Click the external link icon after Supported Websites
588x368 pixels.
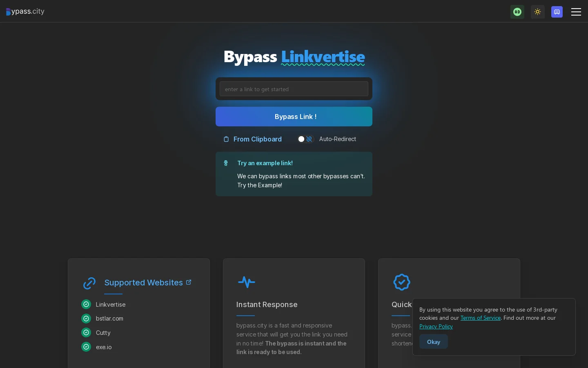tap(189, 282)
